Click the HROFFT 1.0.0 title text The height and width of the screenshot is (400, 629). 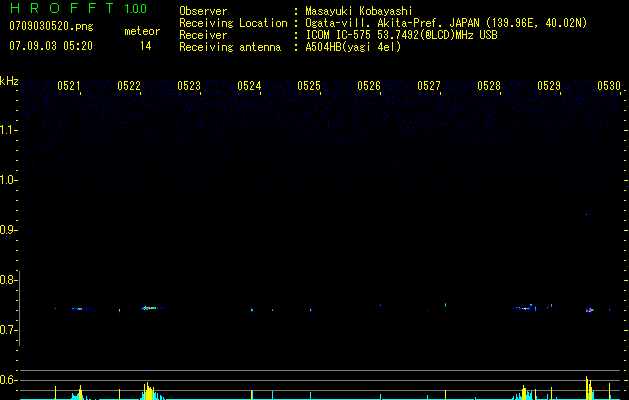click(79, 8)
